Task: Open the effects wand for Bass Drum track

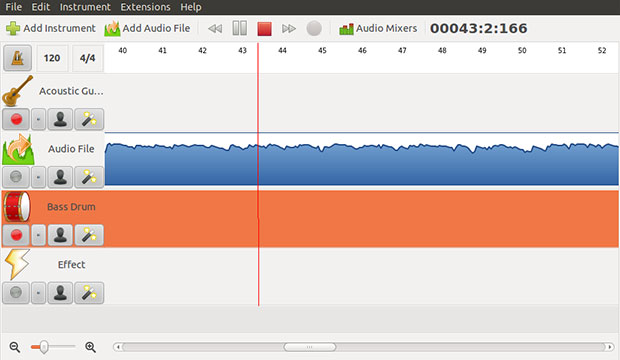Action: (89, 235)
